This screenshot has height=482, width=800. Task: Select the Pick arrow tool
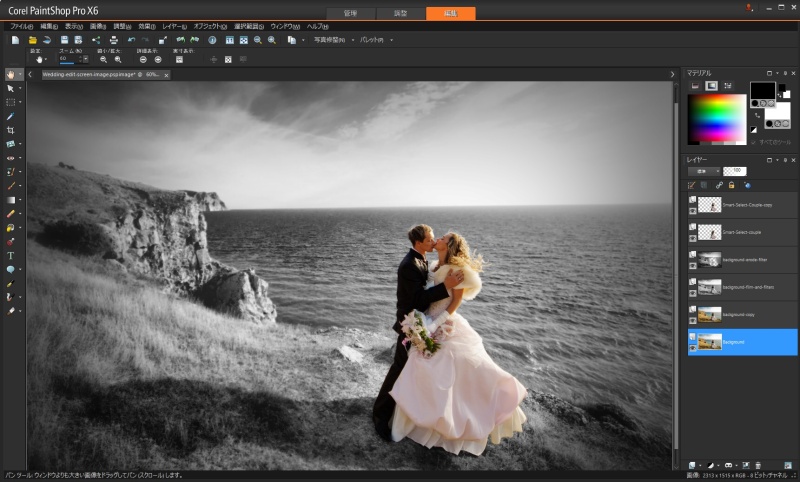coord(10,88)
